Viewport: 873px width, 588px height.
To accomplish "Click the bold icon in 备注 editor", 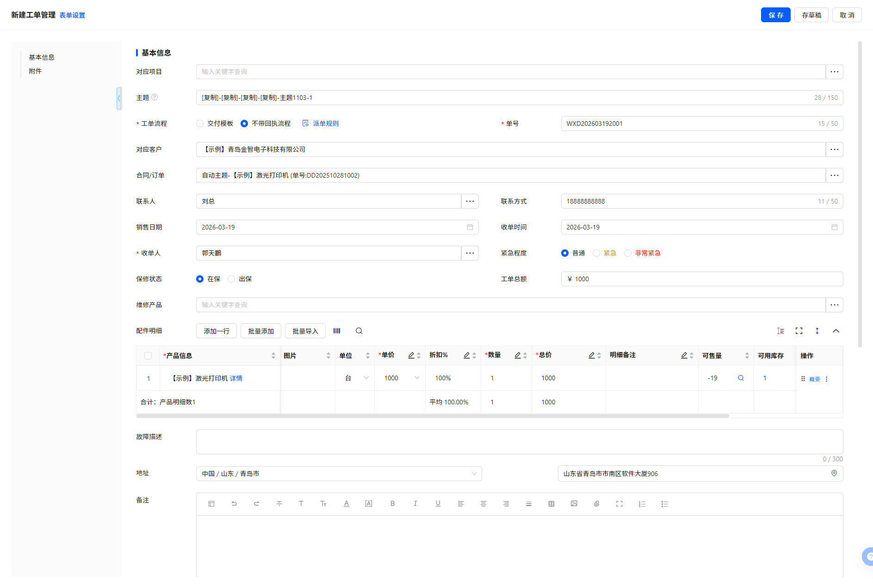I will click(392, 504).
